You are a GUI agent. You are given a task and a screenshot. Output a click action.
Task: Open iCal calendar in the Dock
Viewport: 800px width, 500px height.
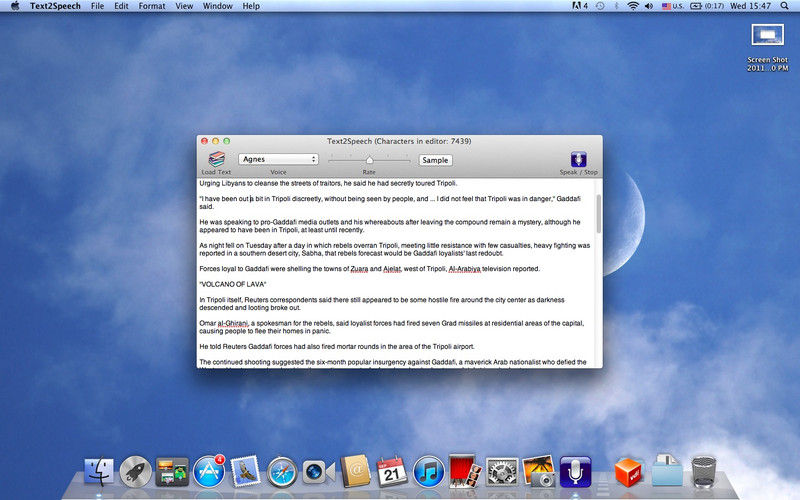[x=391, y=470]
